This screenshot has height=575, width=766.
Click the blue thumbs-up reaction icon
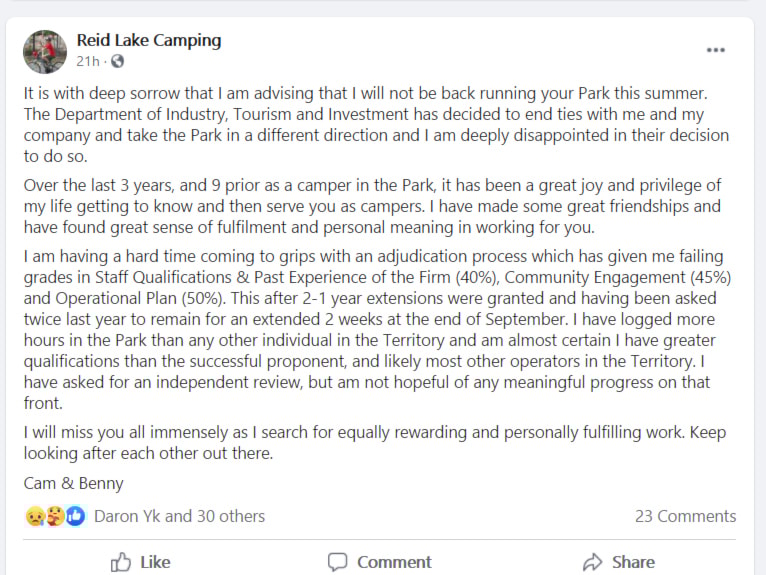point(75,516)
